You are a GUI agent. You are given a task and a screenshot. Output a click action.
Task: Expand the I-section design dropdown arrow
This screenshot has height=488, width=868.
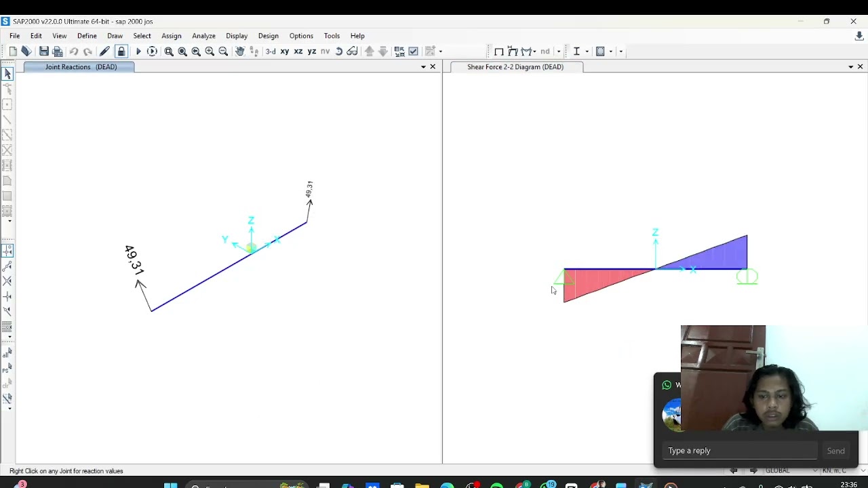587,52
